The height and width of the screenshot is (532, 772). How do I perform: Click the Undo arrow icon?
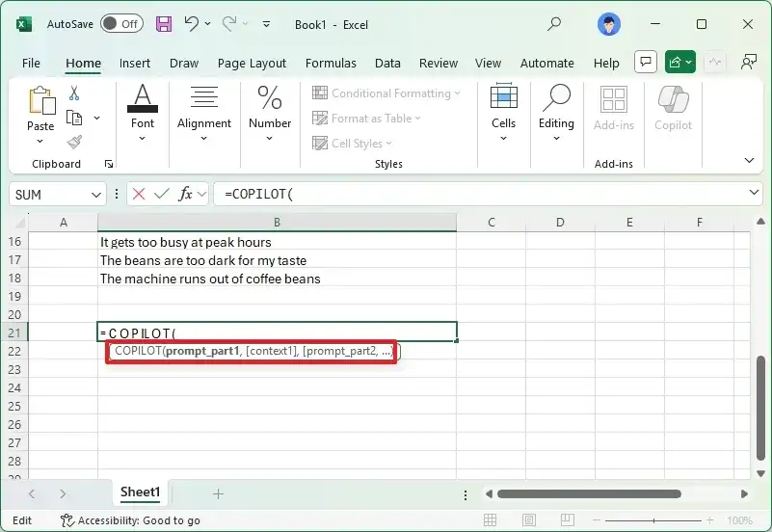(x=192, y=24)
